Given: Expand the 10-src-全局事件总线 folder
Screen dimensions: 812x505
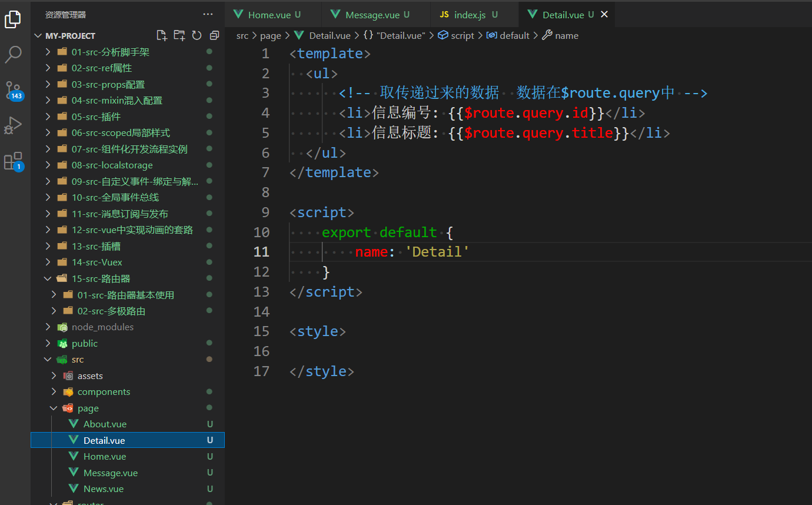Looking at the screenshot, I should point(128,198).
